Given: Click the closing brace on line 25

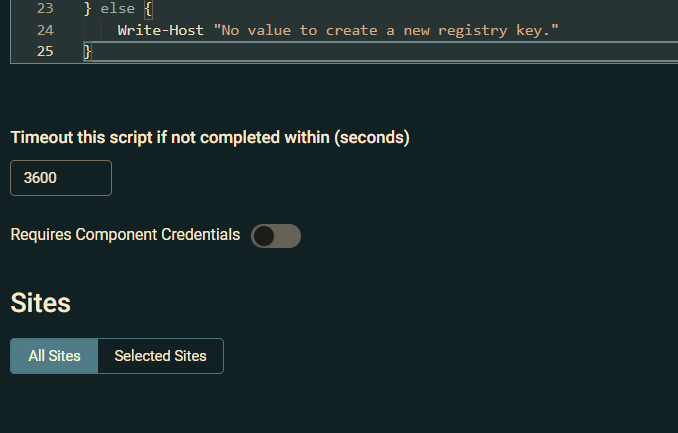Looking at the screenshot, I should click(87, 51).
